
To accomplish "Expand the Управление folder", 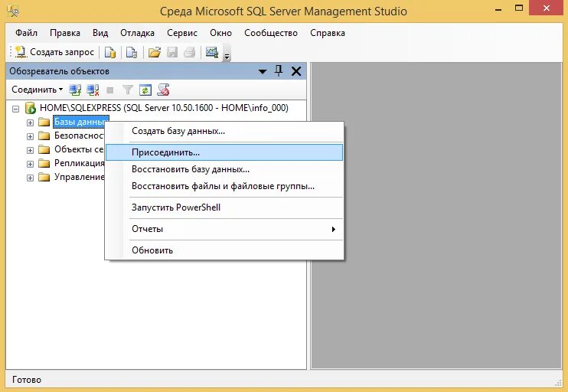I will point(30,178).
